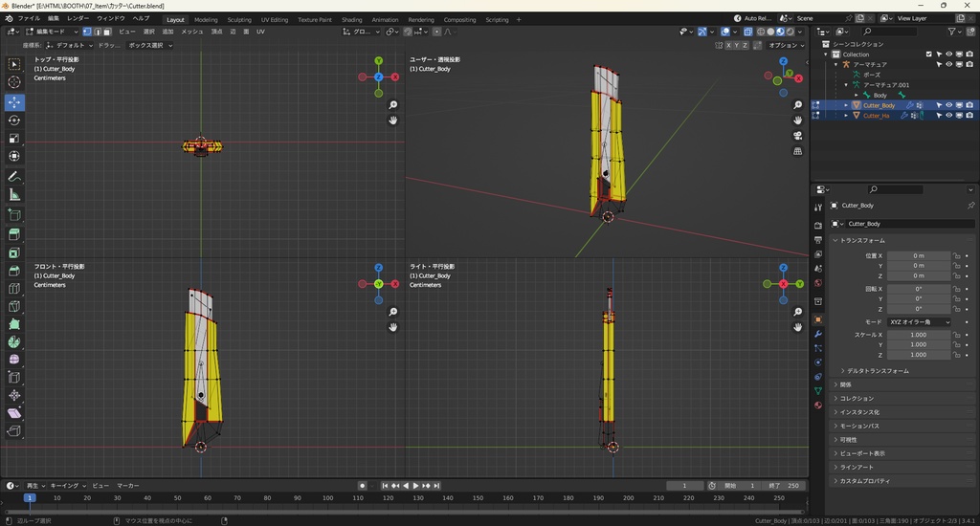
Task: Uncheck the Collection exclude checkbox
Action: tap(928, 55)
